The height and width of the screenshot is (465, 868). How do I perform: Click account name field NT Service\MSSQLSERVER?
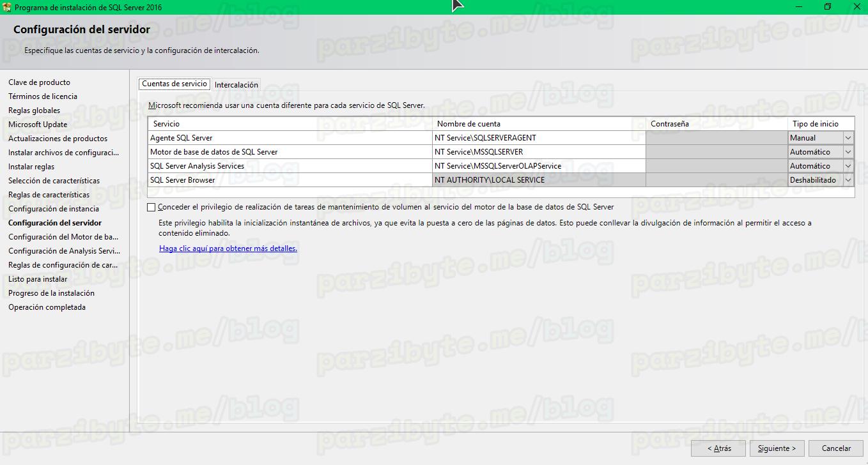click(x=539, y=152)
